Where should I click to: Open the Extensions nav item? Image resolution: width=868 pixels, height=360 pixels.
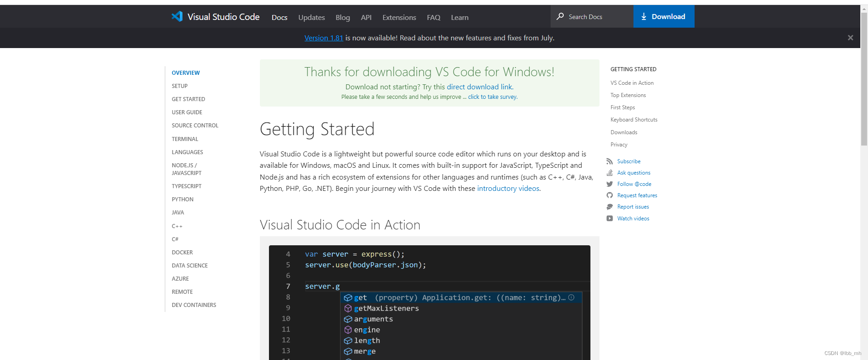coord(399,17)
